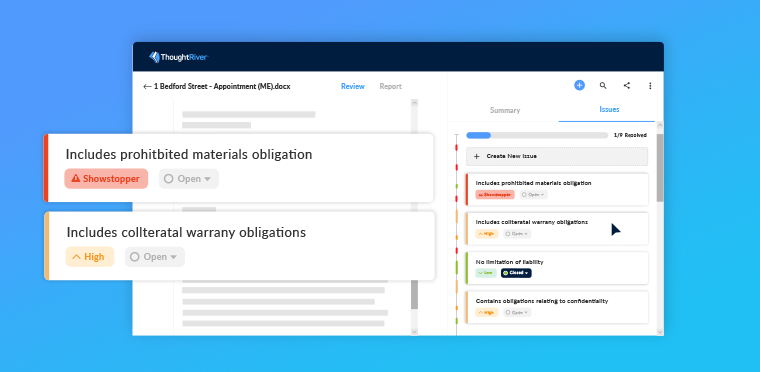Open the status dropdown on the confidentiality issue
760x372 pixels.
(517, 312)
